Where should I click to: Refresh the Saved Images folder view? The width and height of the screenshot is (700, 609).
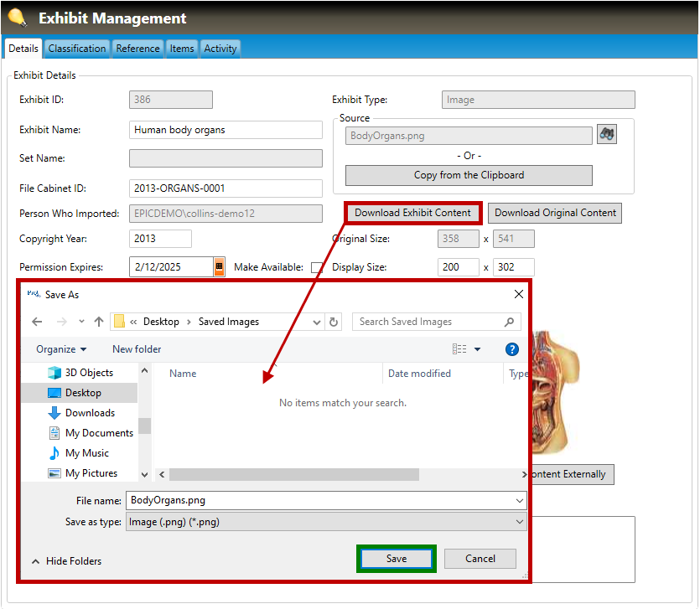point(334,322)
